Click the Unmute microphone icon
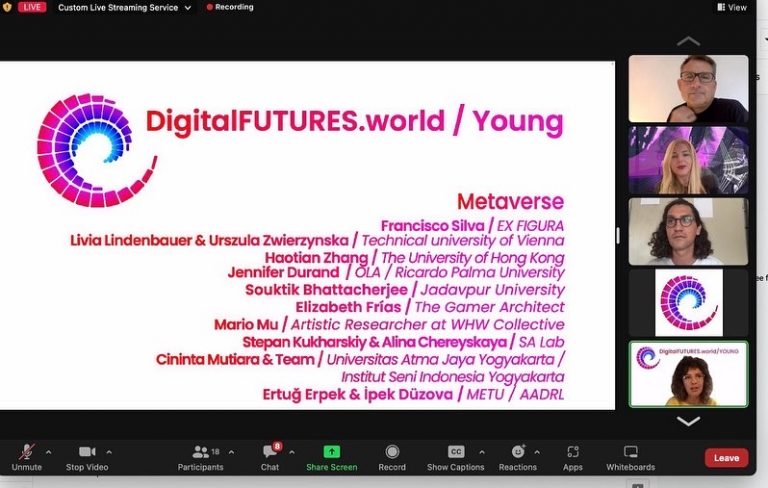The width and height of the screenshot is (768, 488). point(27,451)
